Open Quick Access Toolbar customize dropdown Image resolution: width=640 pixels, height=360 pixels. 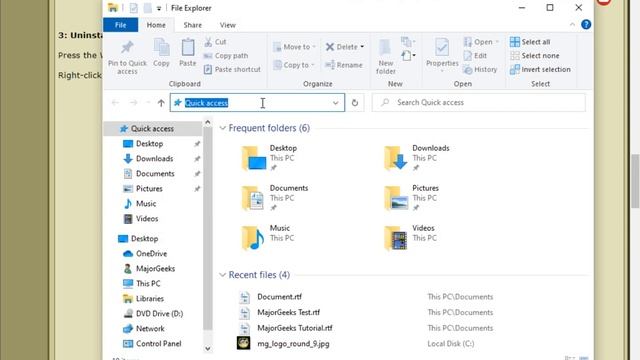click(x=159, y=8)
